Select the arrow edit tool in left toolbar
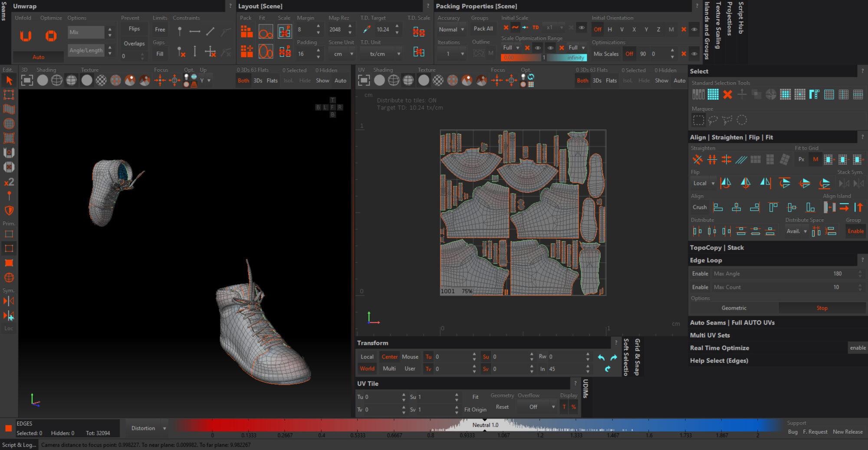This screenshot has height=450, width=868. coord(8,80)
